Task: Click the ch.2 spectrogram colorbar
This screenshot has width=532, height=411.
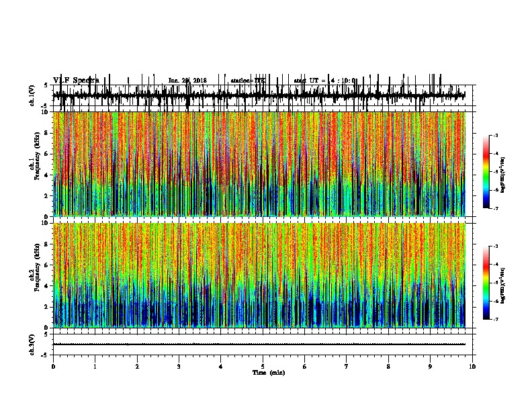Action: pos(486,283)
